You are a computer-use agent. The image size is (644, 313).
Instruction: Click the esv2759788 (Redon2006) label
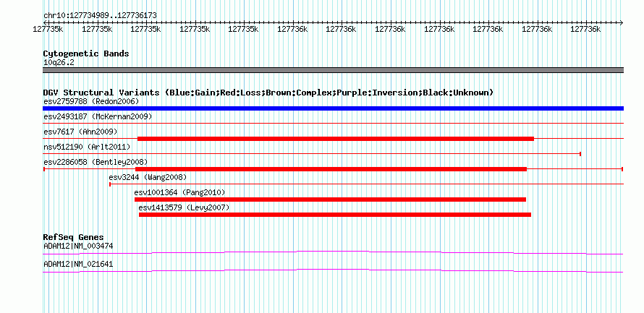coord(91,101)
